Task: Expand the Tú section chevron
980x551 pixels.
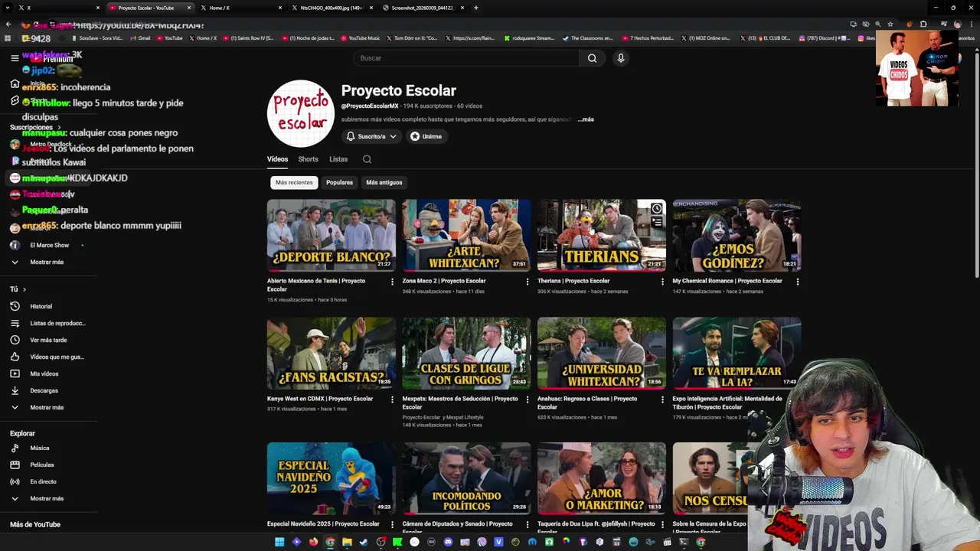Action: 24,289
